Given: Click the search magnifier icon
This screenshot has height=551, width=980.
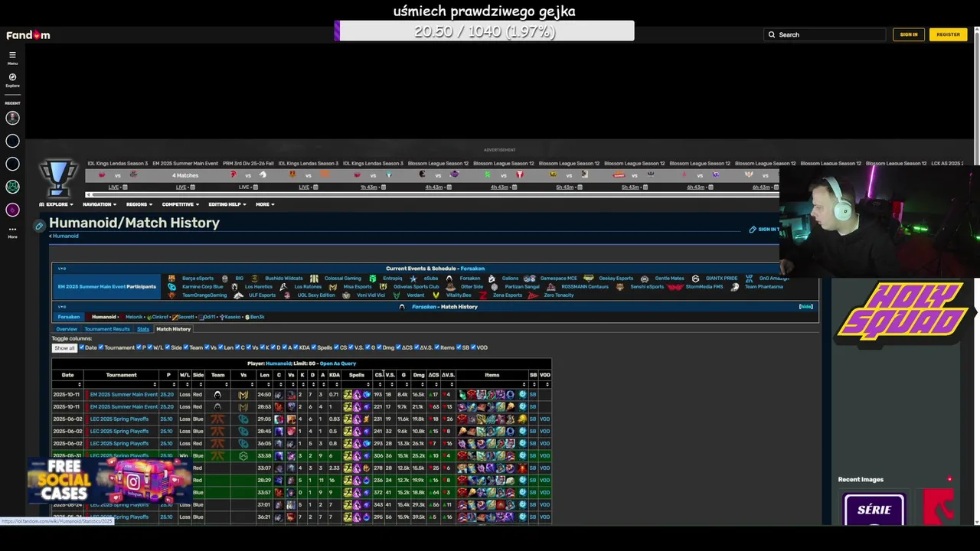Looking at the screenshot, I should [x=772, y=34].
